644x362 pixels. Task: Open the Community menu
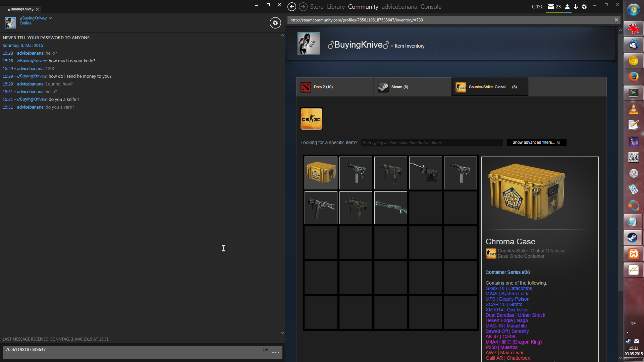point(363,7)
